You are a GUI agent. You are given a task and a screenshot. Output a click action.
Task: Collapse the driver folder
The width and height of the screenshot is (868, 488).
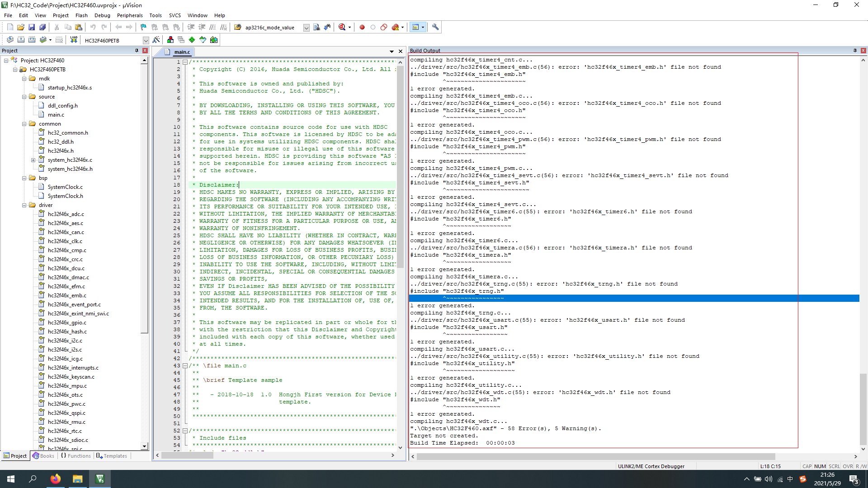pos(24,205)
